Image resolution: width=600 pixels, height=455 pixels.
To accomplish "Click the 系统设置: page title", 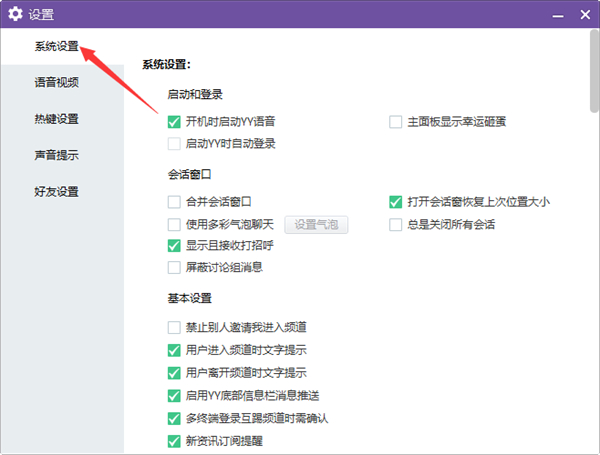I will 166,64.
